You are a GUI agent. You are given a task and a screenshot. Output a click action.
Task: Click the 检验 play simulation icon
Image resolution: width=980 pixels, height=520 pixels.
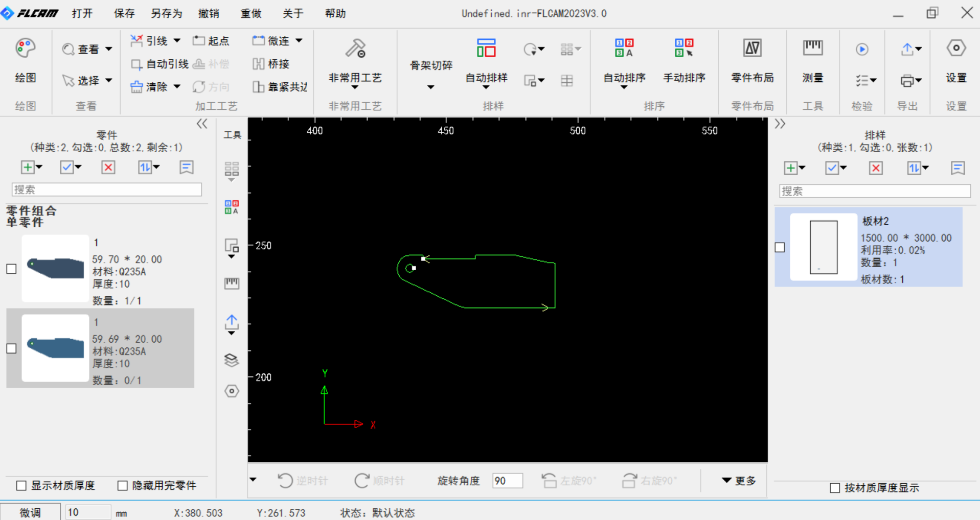pos(862,49)
